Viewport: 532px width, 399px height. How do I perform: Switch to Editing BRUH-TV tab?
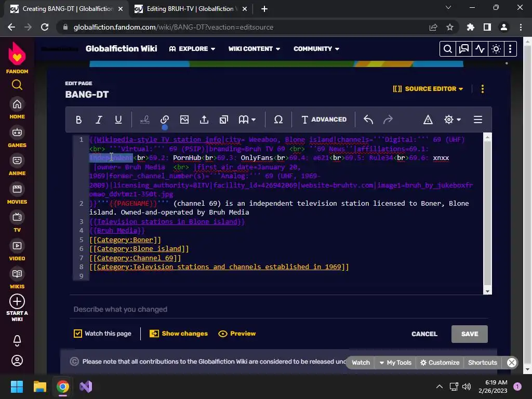(191, 9)
